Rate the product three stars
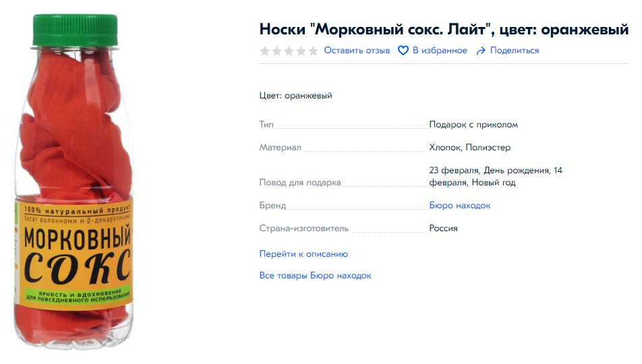642x364 pixels. 289,51
